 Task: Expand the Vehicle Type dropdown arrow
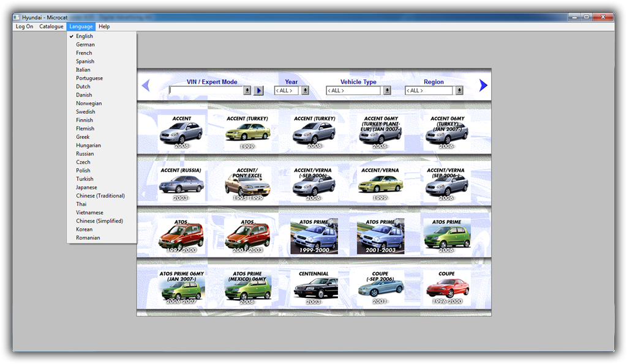point(387,91)
